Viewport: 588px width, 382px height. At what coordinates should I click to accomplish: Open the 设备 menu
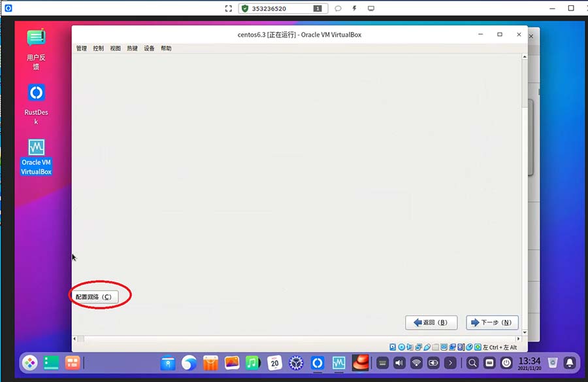pyautogui.click(x=149, y=48)
